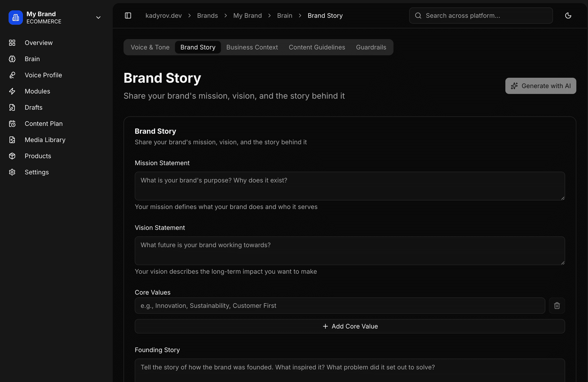588x382 pixels.
Task: Click Add Core Value
Action: [350, 326]
